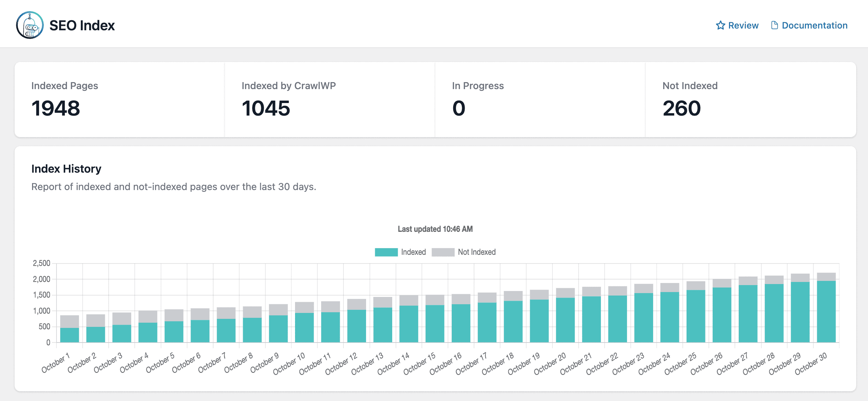Click the Review star icon
The height and width of the screenshot is (401, 868).
[x=720, y=25]
